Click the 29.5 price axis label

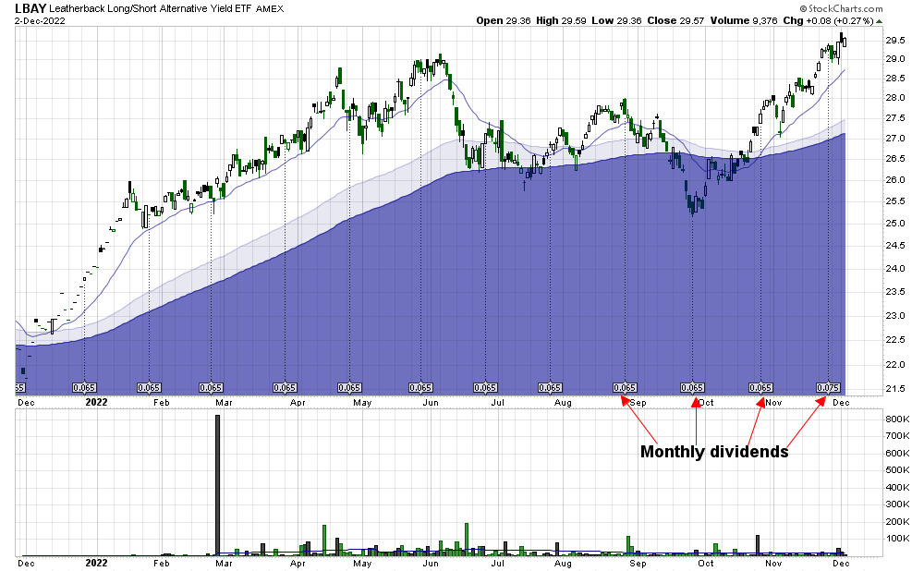pyautogui.click(x=894, y=41)
